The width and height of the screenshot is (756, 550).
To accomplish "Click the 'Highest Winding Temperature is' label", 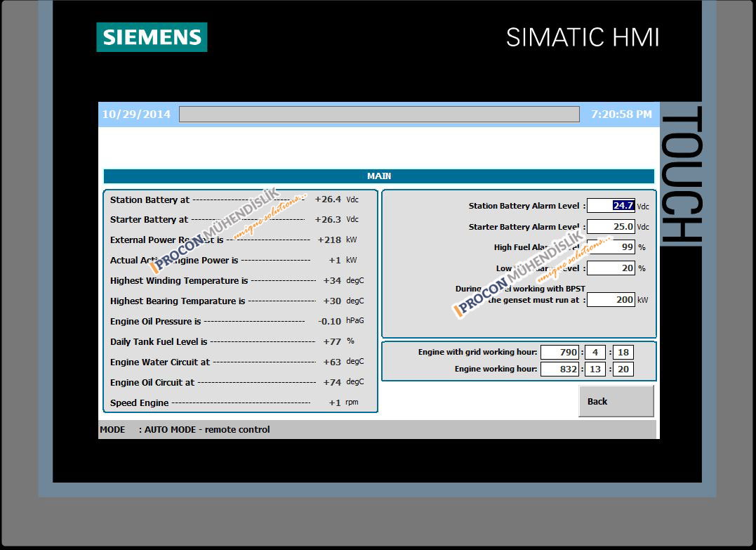I will tap(179, 280).
